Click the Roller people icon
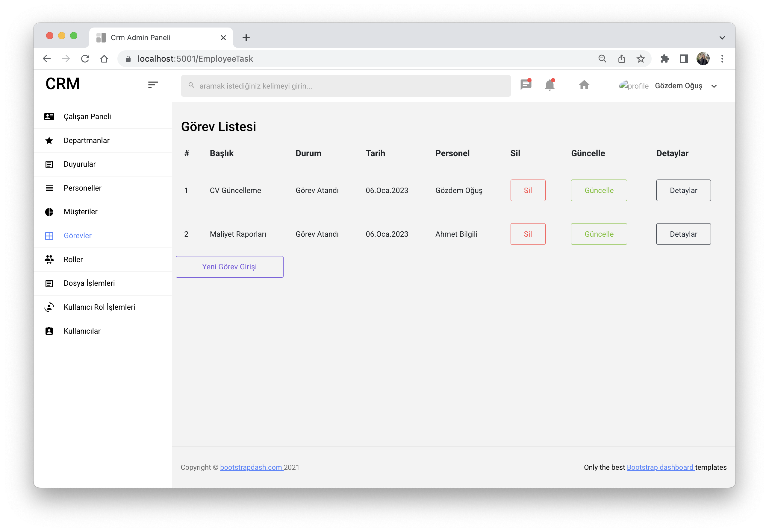Image resolution: width=769 pixels, height=532 pixels. pyautogui.click(x=49, y=259)
